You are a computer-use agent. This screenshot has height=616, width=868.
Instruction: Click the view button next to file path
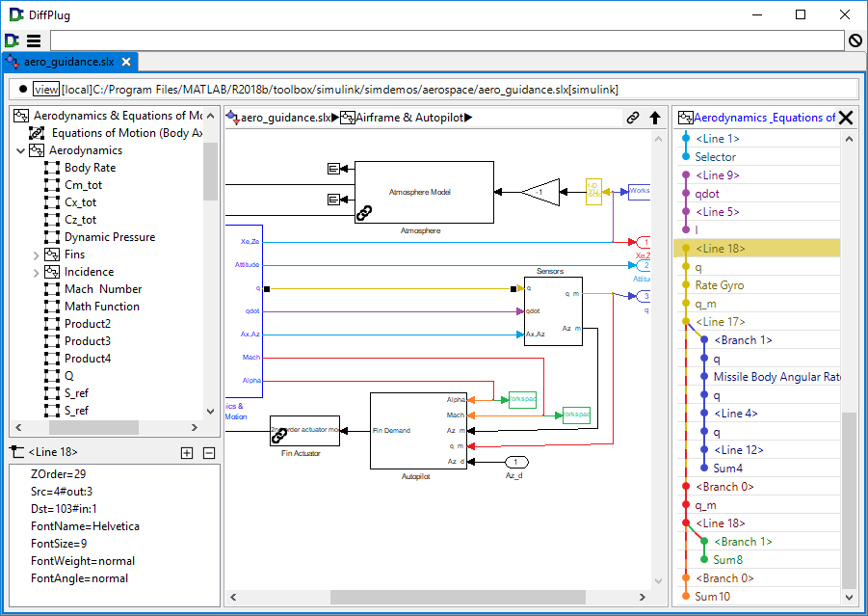pyautogui.click(x=45, y=90)
